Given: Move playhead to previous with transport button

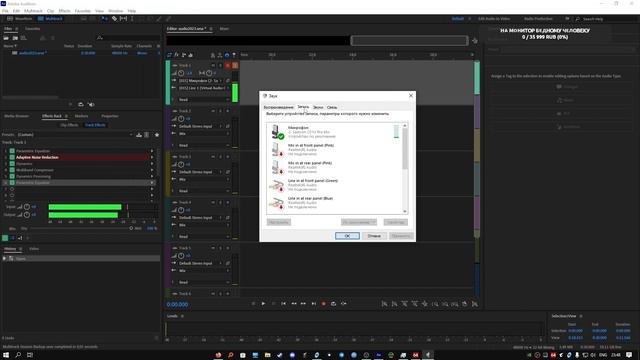Looking at the screenshot, I should [284, 304].
